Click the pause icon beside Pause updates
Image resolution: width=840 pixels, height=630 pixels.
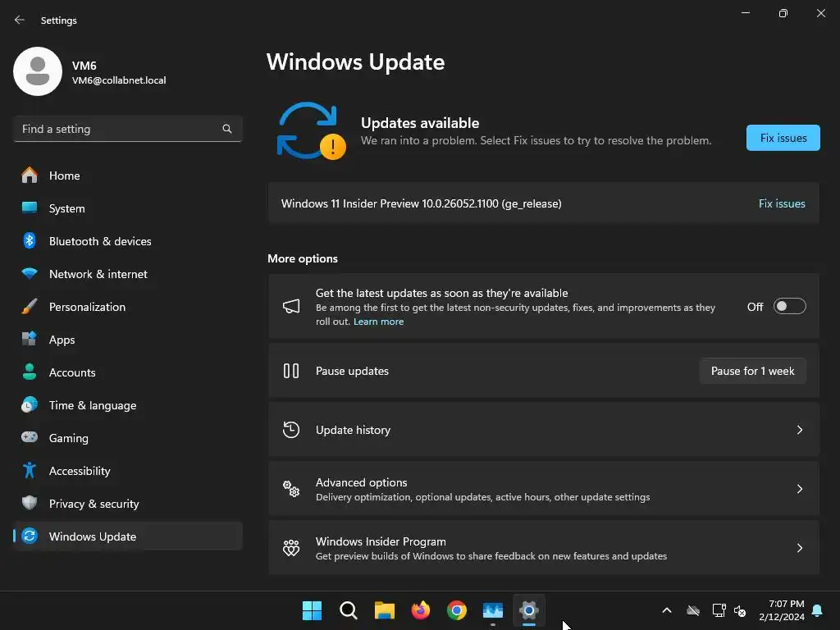291,371
